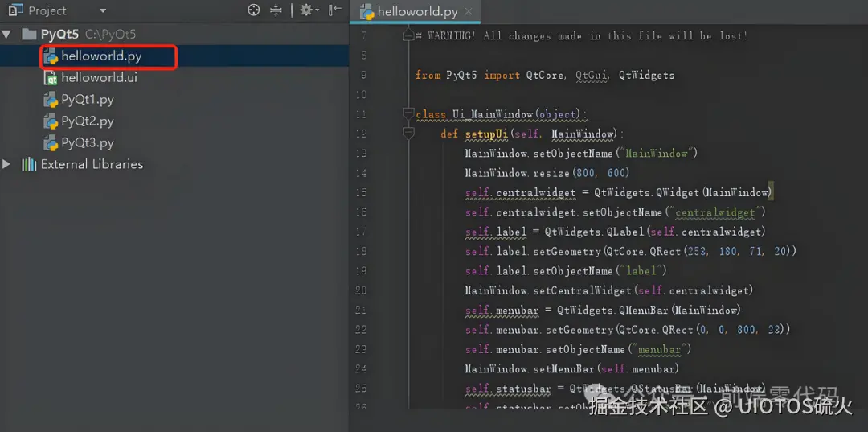Click line number 14 in the gutter
868x432 pixels.
click(x=361, y=173)
